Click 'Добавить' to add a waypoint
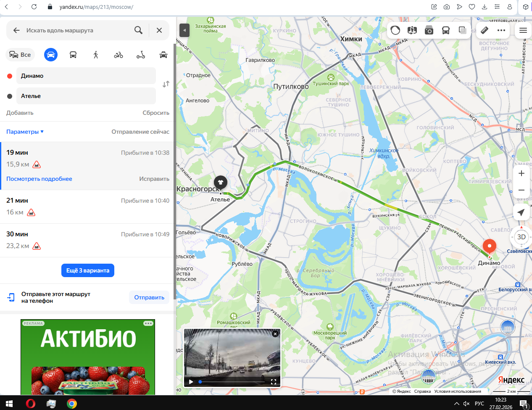This screenshot has height=410, width=532. 20,113
